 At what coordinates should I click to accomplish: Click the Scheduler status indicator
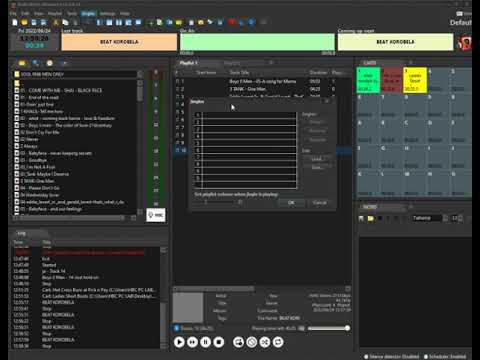coord(445,356)
